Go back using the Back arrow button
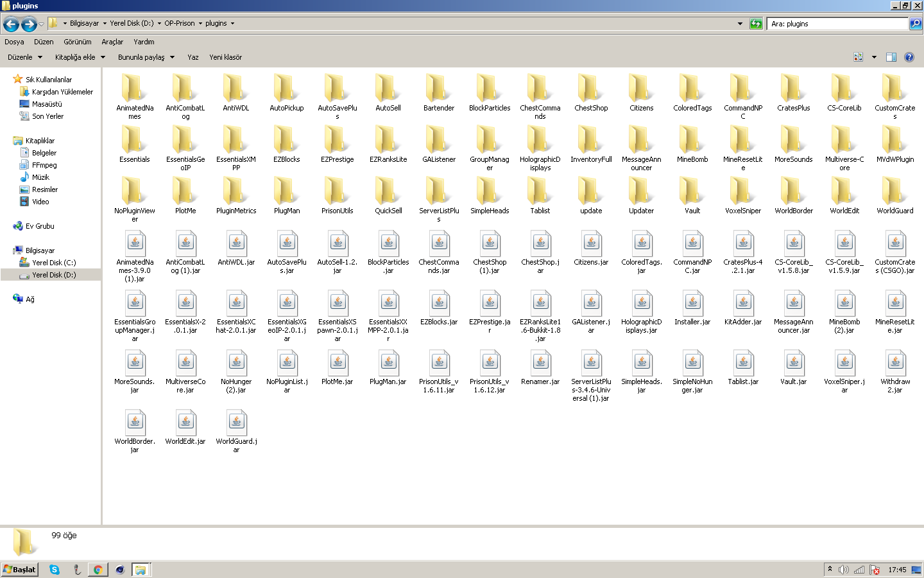The width and height of the screenshot is (924, 578). click(x=11, y=24)
